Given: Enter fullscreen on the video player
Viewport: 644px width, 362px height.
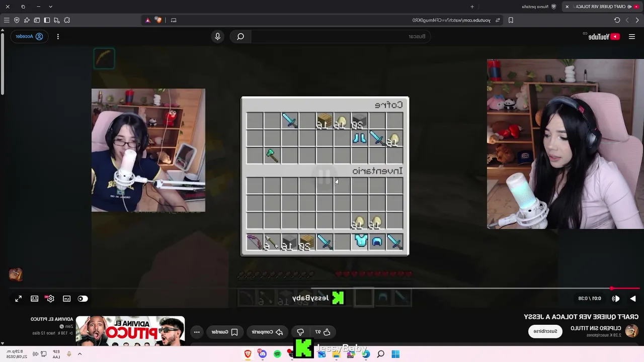Looking at the screenshot, I should tap(18, 299).
